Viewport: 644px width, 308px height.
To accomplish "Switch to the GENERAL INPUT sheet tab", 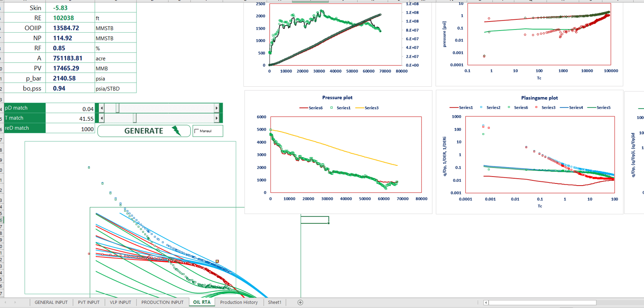I will 51,302.
